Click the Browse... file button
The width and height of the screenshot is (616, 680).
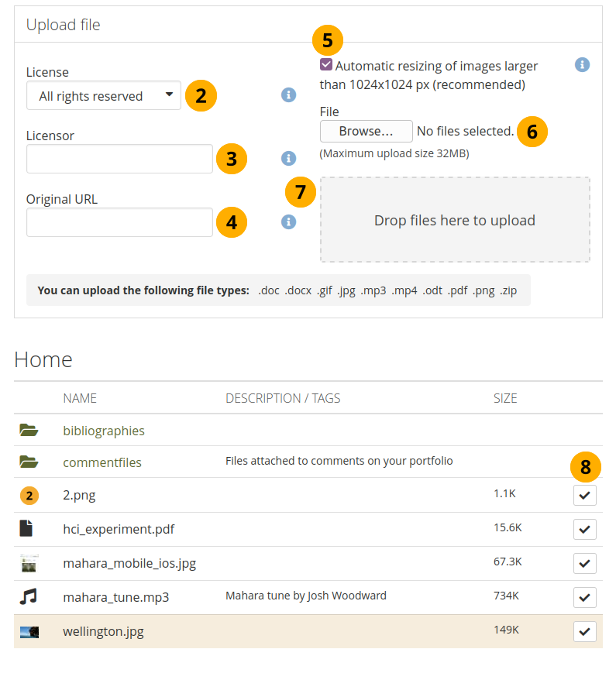[x=366, y=132]
